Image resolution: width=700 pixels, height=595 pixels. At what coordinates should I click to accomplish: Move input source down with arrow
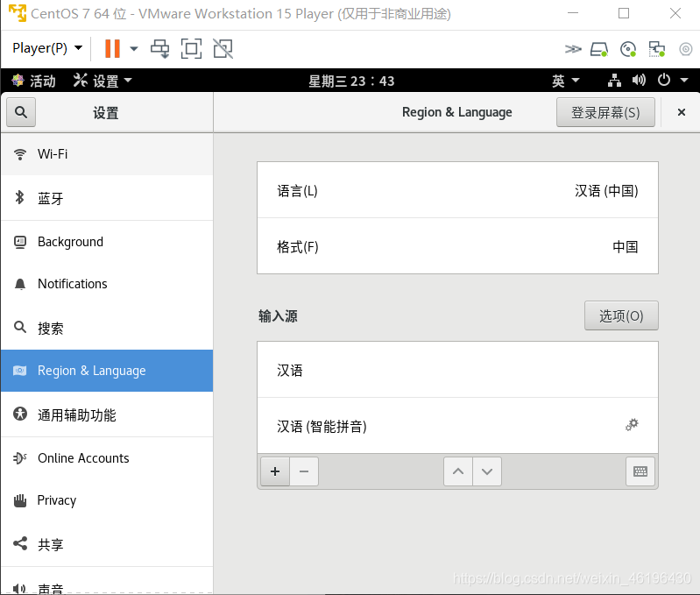(487, 471)
